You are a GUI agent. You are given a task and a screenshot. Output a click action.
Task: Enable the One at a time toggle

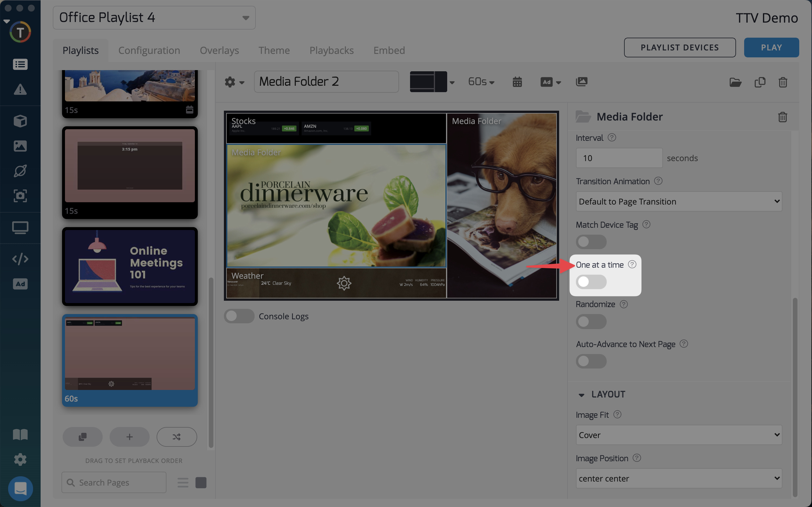click(591, 282)
